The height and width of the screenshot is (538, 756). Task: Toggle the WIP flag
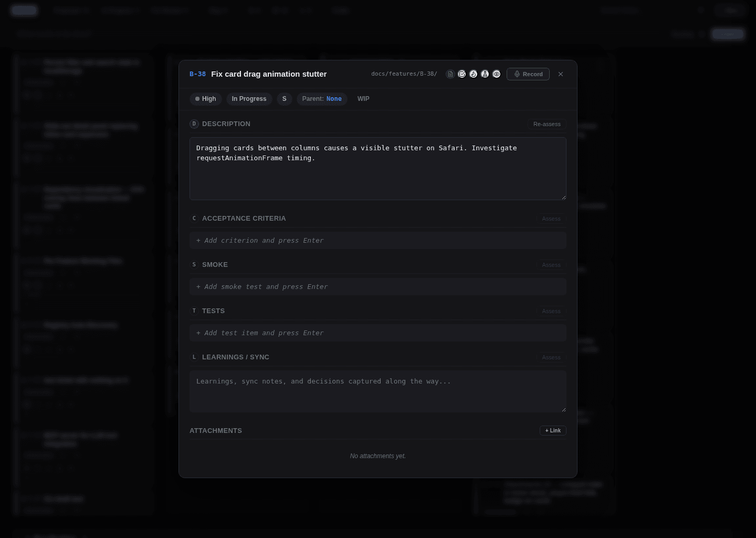coord(363,99)
